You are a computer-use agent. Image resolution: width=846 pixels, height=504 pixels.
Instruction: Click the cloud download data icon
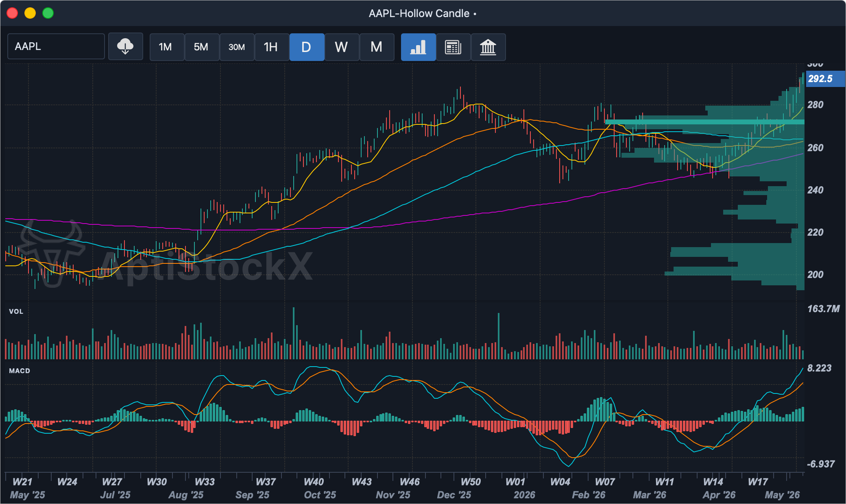point(125,47)
